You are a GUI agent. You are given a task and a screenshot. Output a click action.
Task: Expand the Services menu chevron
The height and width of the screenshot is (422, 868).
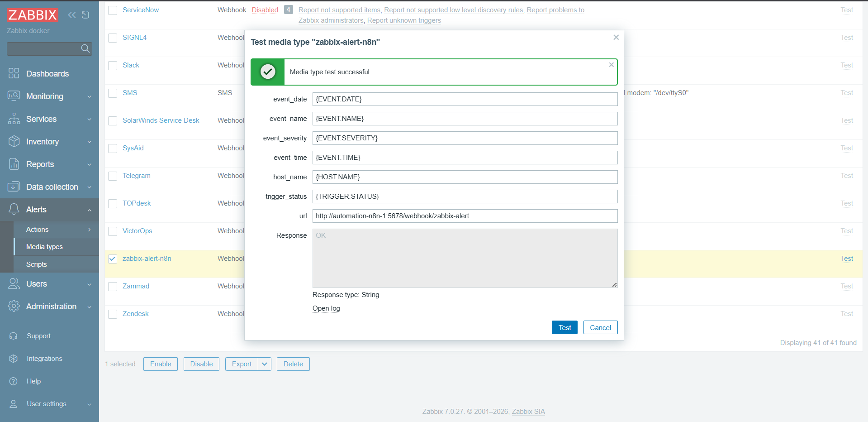click(90, 119)
